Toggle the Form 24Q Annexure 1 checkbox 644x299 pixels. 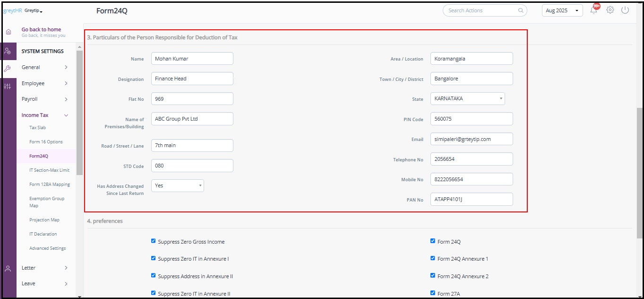(x=433, y=258)
